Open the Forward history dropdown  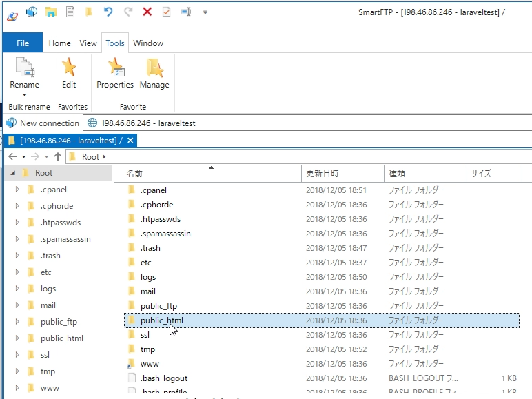[x=46, y=156]
